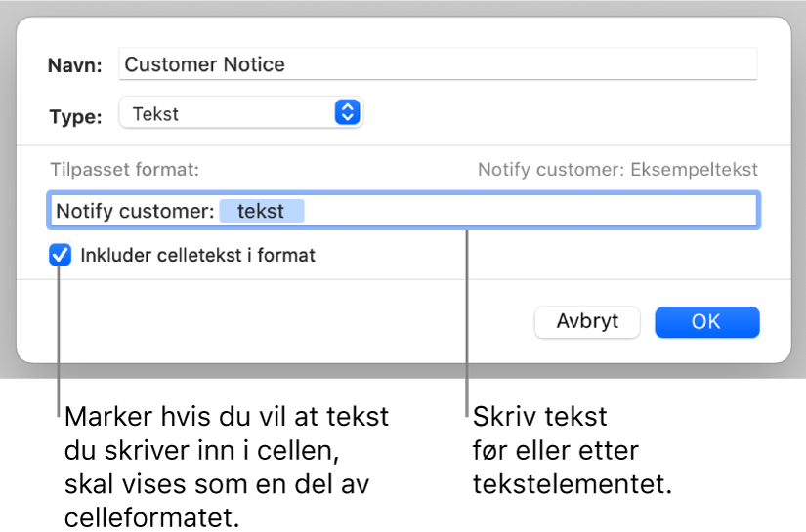Image resolution: width=806 pixels, height=532 pixels.
Task: Confirm the dialog with OK
Action: click(706, 322)
